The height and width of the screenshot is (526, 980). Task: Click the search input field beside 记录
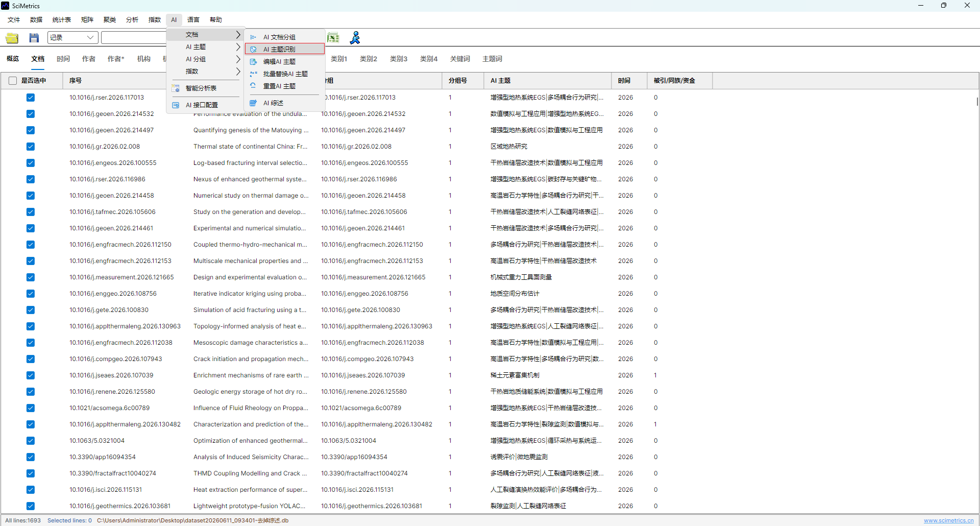tap(134, 37)
